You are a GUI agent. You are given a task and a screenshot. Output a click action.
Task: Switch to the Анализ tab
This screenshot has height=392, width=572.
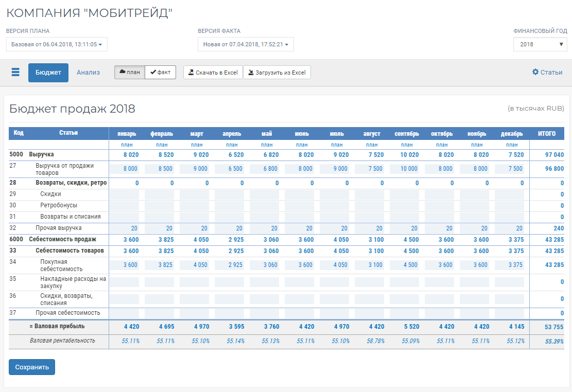tap(88, 73)
